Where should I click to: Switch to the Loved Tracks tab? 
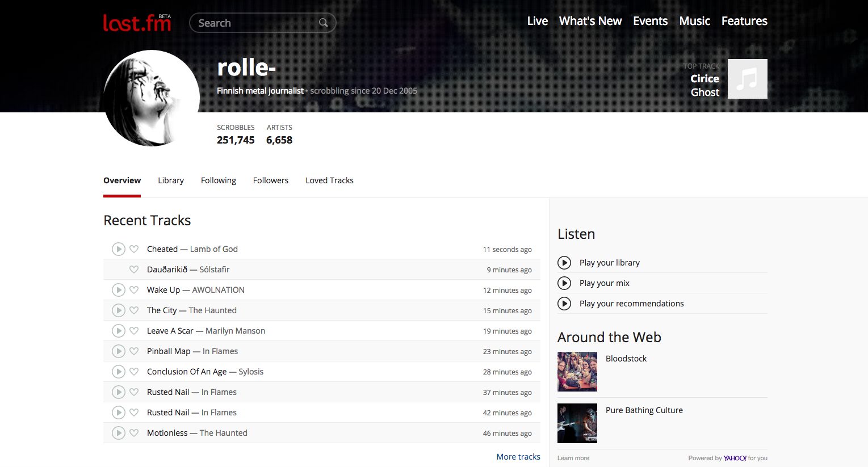tap(329, 180)
